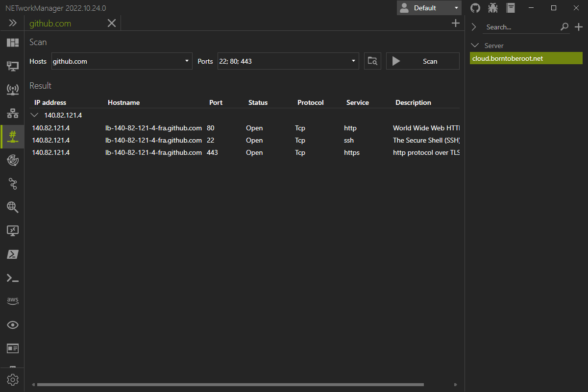Screen dimensions: 588x392
Task: Open the port profiles picker button
Action: (x=372, y=61)
